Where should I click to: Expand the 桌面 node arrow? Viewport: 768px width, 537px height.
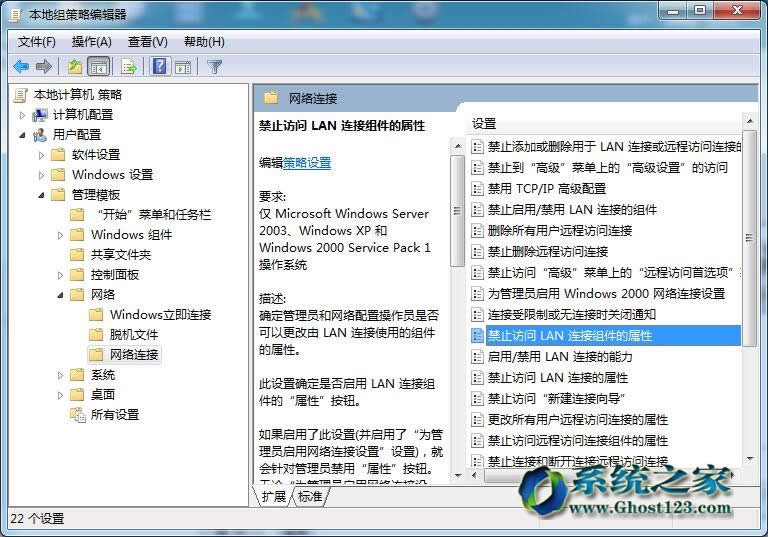60,395
